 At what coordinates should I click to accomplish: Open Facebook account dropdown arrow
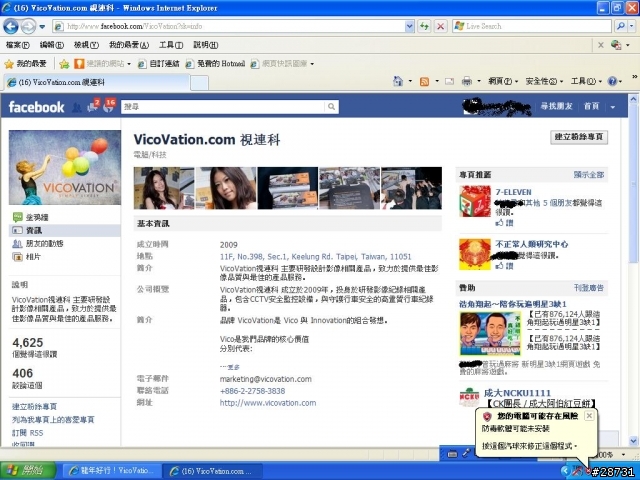coord(613,107)
